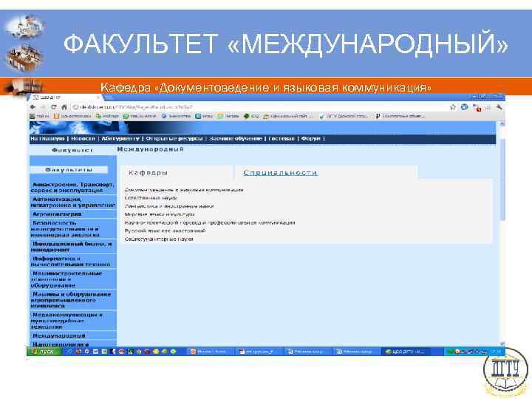
Task: Click the blue globe extension icon in the toolbar
Action: click(465, 107)
